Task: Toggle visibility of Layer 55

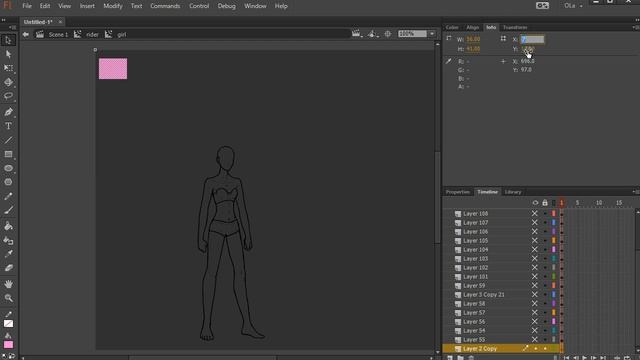Action: point(534,339)
